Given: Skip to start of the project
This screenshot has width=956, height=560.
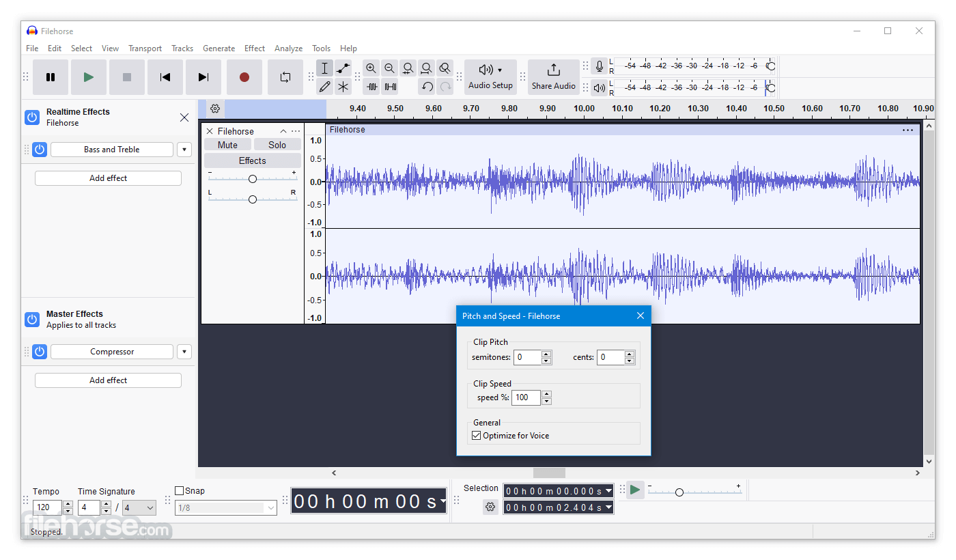Looking at the screenshot, I should coord(165,77).
